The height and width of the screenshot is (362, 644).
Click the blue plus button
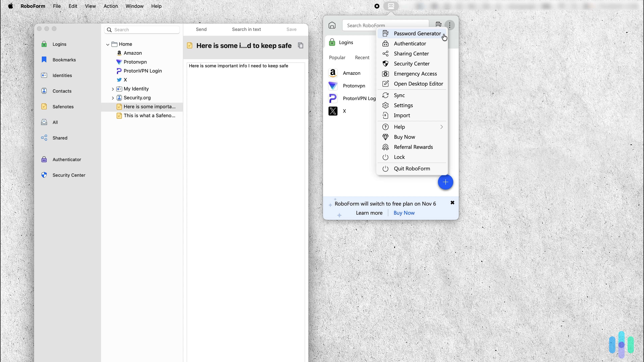tap(445, 182)
